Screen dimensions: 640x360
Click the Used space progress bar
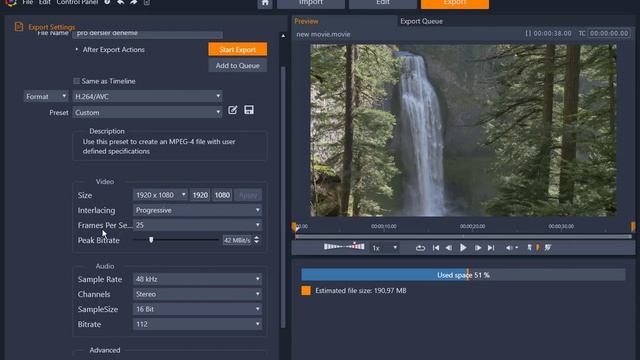(x=463, y=275)
